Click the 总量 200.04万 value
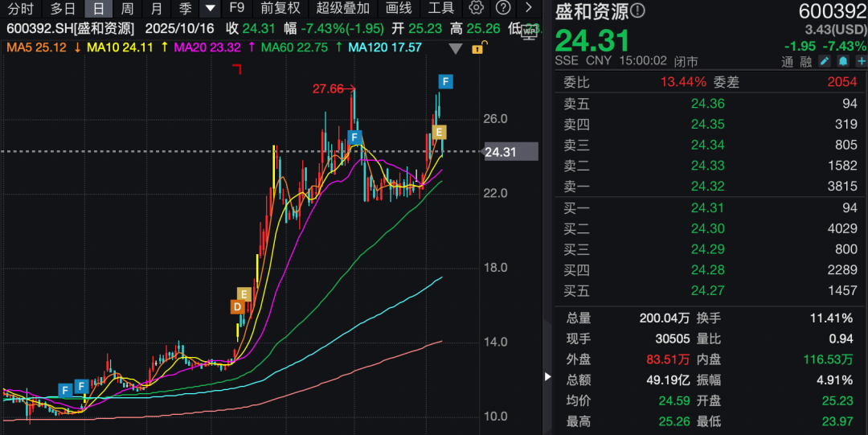 click(665, 318)
